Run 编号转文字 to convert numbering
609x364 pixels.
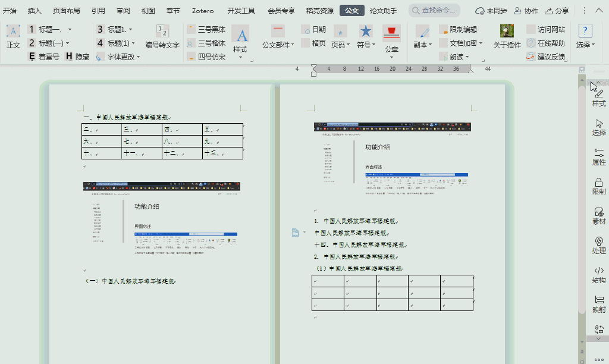pyautogui.click(x=162, y=37)
